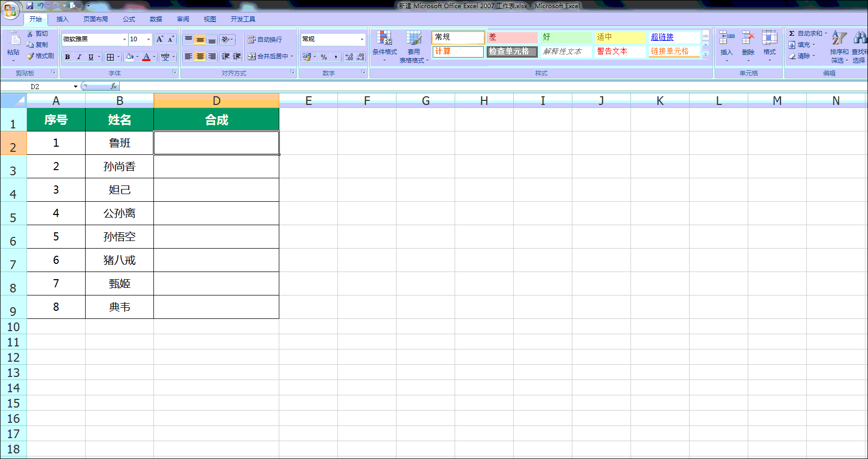Expand the cell styles gallery more arrow
Screen dimensions: 868x459
coord(706,55)
